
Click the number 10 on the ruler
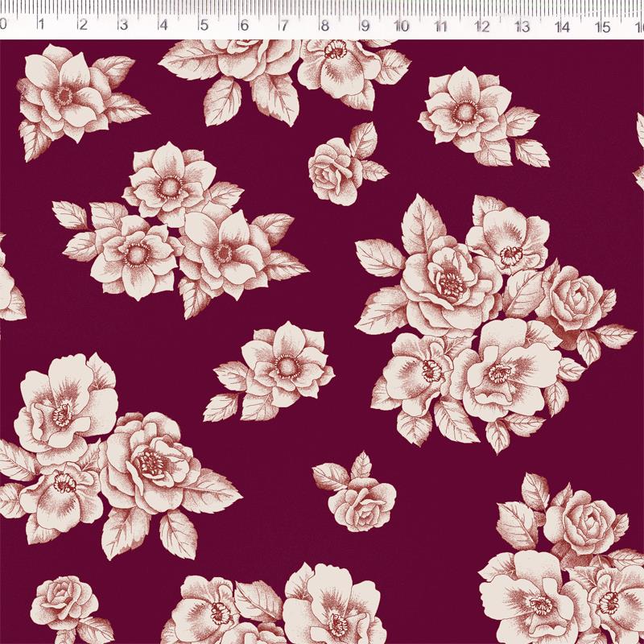[402, 26]
